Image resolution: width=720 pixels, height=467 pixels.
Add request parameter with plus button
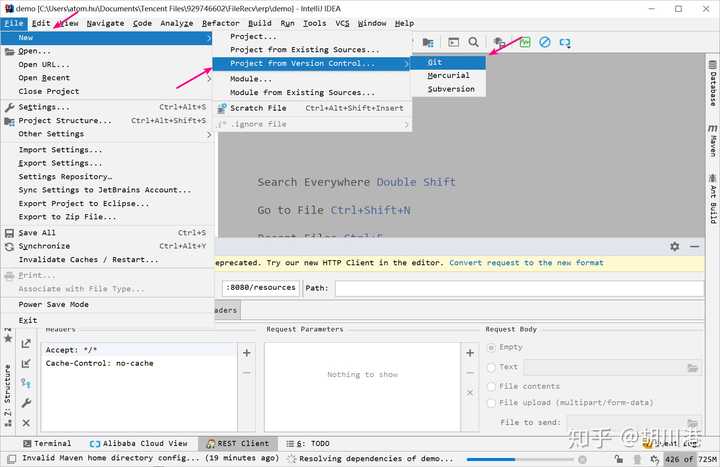point(470,353)
